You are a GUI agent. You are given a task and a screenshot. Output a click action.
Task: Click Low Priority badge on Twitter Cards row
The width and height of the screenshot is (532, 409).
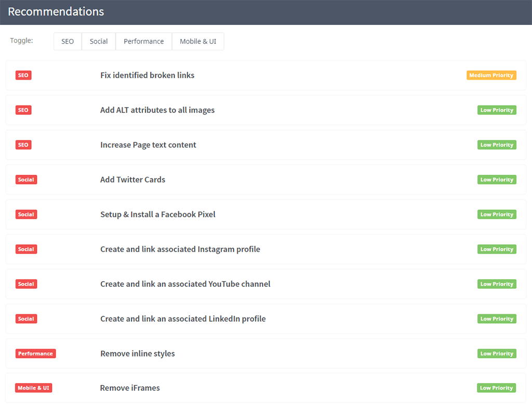(497, 180)
